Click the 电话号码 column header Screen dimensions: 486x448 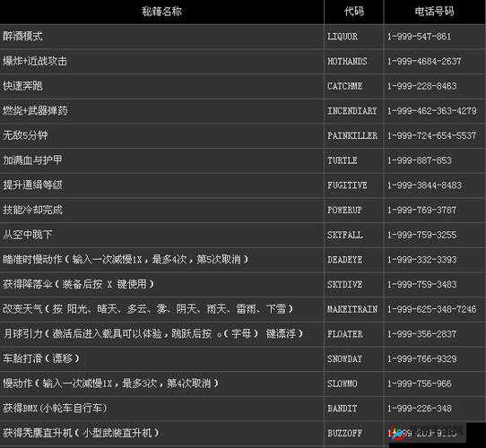pyautogui.click(x=434, y=12)
